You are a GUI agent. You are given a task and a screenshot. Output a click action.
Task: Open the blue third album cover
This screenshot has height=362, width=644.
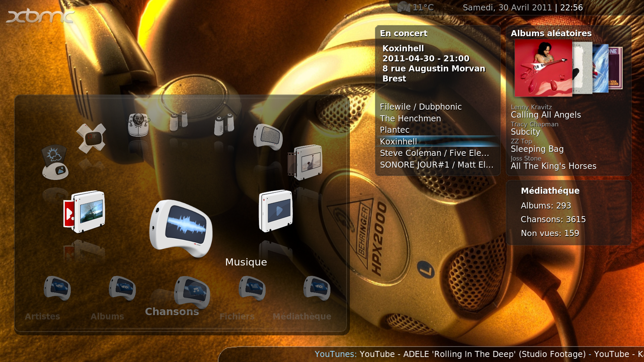tap(600, 68)
